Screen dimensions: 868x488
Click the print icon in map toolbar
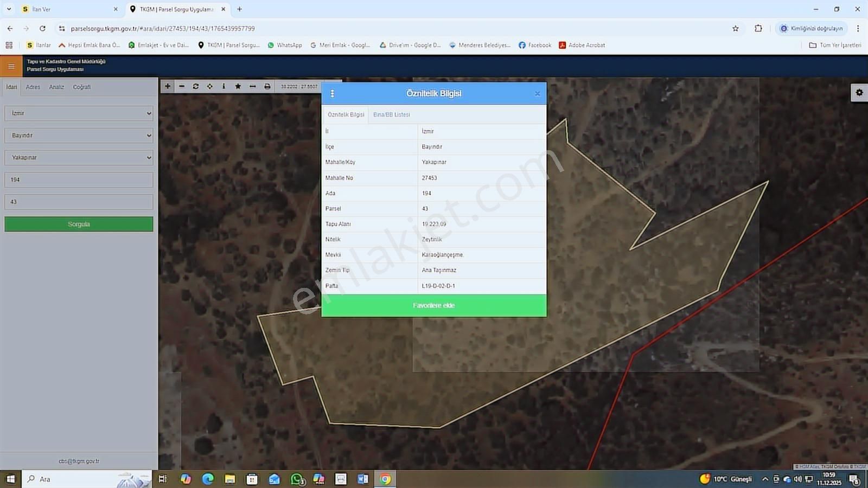(267, 86)
